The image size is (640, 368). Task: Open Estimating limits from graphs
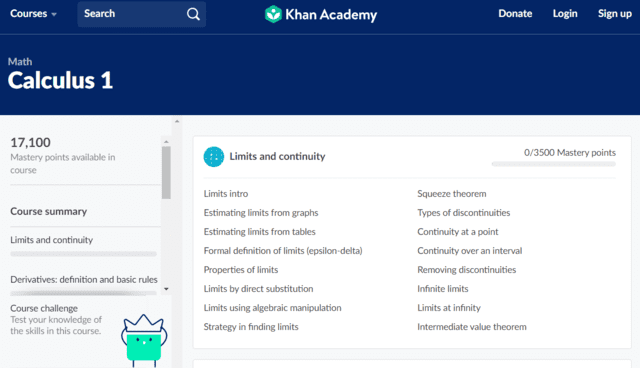click(x=261, y=213)
